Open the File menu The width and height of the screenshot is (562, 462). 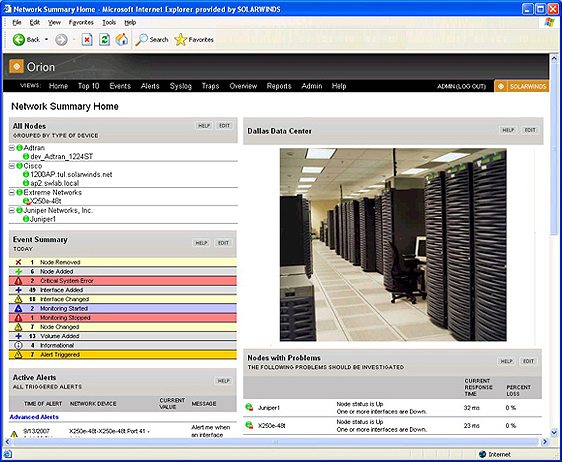coord(17,22)
